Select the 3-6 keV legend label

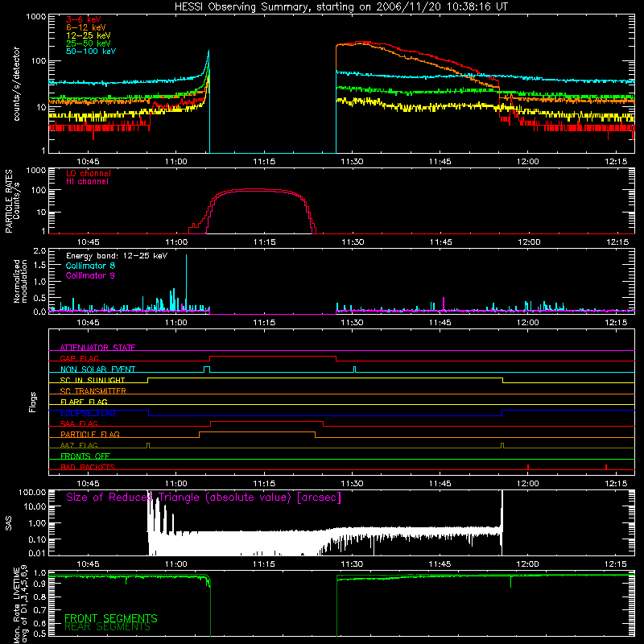pyautogui.click(x=84, y=19)
